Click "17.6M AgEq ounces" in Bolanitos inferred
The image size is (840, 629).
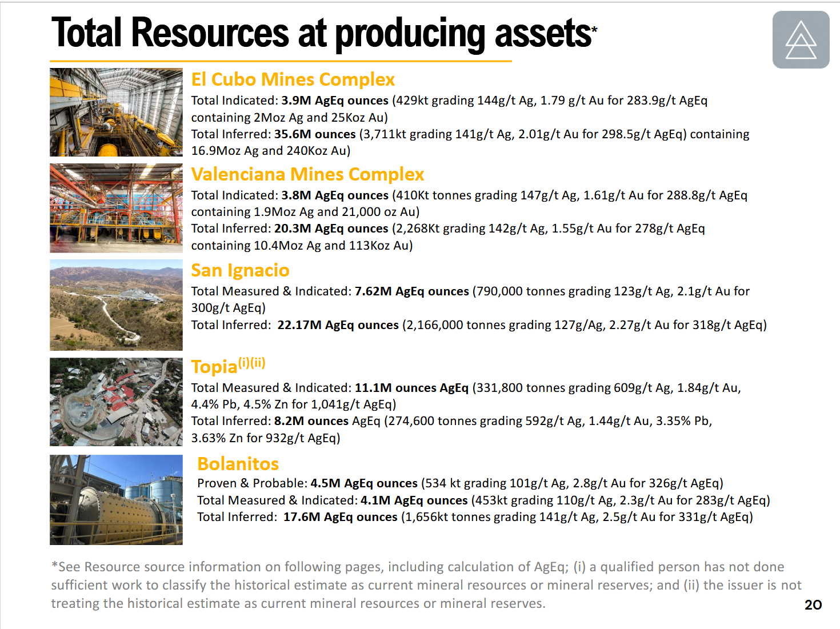(x=341, y=517)
